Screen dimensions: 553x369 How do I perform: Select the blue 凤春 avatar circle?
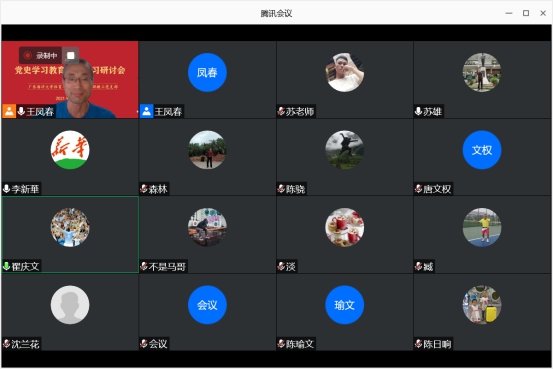pyautogui.click(x=207, y=73)
